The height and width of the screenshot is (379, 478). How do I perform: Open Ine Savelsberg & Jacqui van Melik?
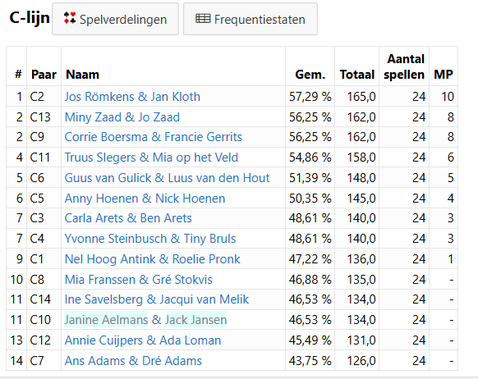pyautogui.click(x=157, y=299)
